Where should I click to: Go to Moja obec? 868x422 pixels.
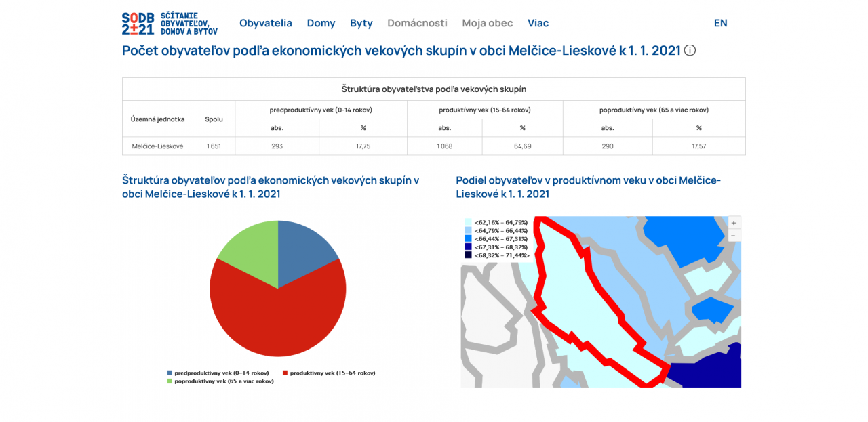[x=487, y=23]
